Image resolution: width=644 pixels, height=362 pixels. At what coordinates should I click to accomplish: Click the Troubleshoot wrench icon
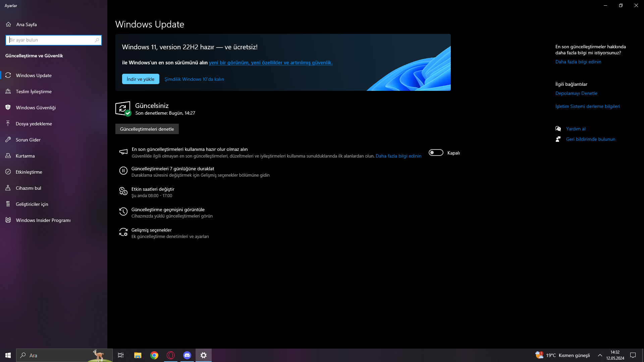[x=8, y=140]
